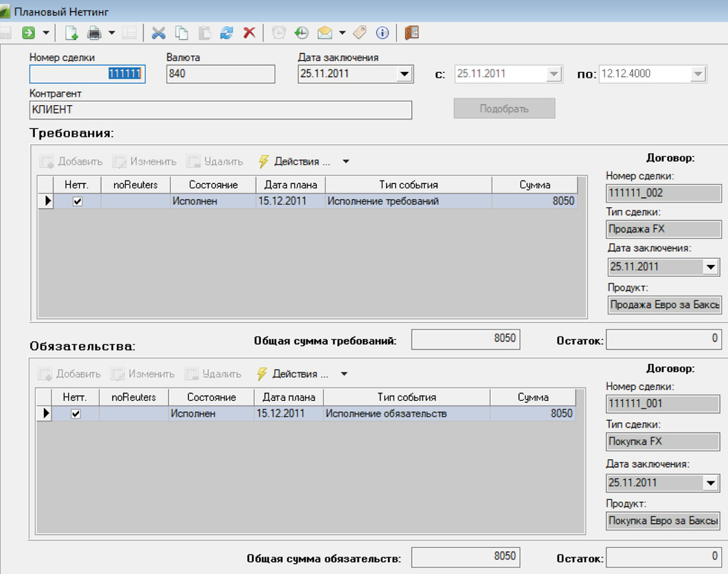Open the print options dropdown arrow
The width and height of the screenshot is (728, 574).
[111, 32]
